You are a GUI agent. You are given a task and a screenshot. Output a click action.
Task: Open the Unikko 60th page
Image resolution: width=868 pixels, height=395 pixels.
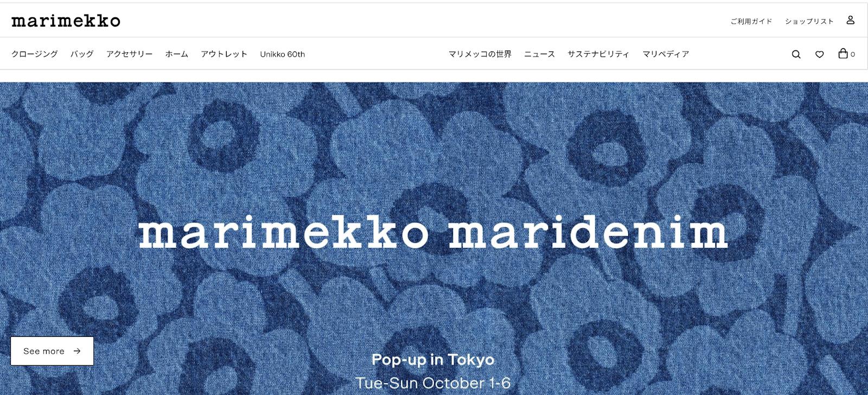pos(283,54)
